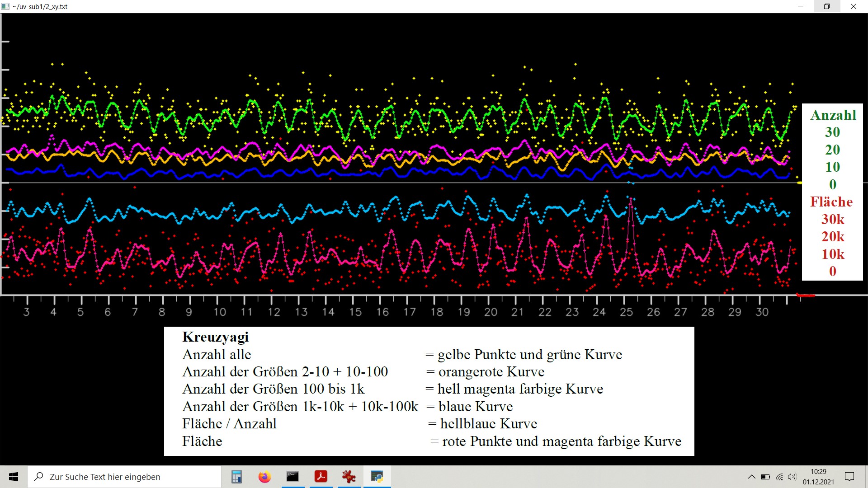Click x-axis tick label 15
This screenshot has width=868, height=488.
(355, 312)
